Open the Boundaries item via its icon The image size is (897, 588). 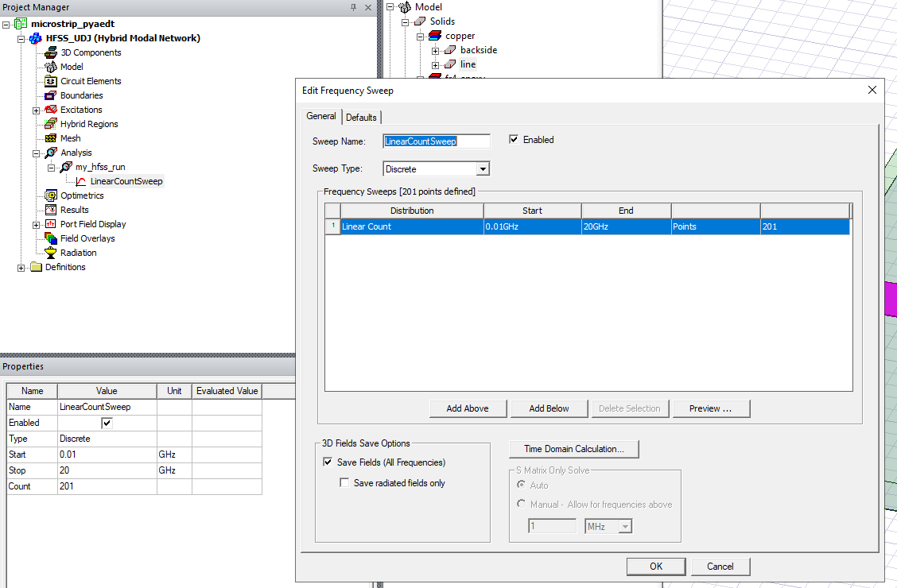tap(49, 95)
